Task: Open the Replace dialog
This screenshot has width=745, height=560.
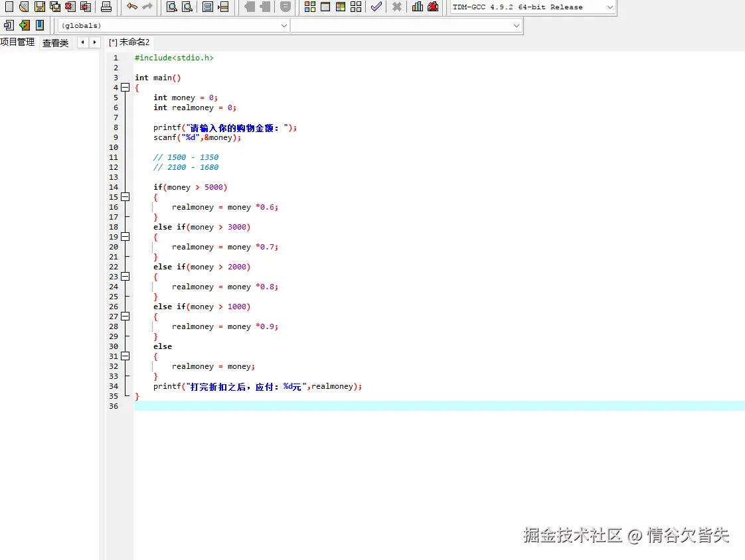Action: pyautogui.click(x=187, y=7)
